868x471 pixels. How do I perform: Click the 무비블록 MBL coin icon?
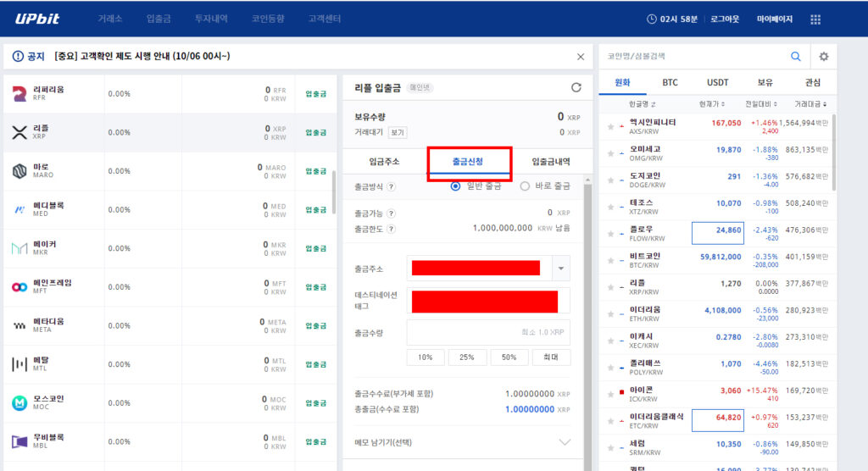pyautogui.click(x=19, y=441)
